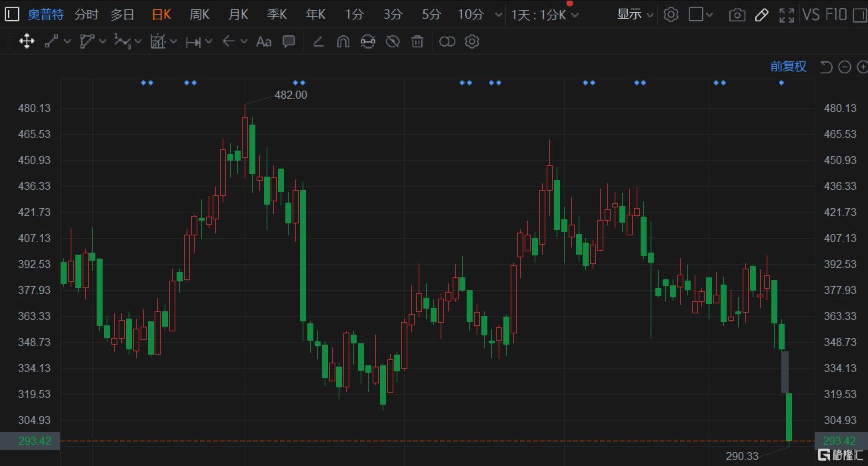
Task: Click the layout square icon
Action: coord(696,14)
